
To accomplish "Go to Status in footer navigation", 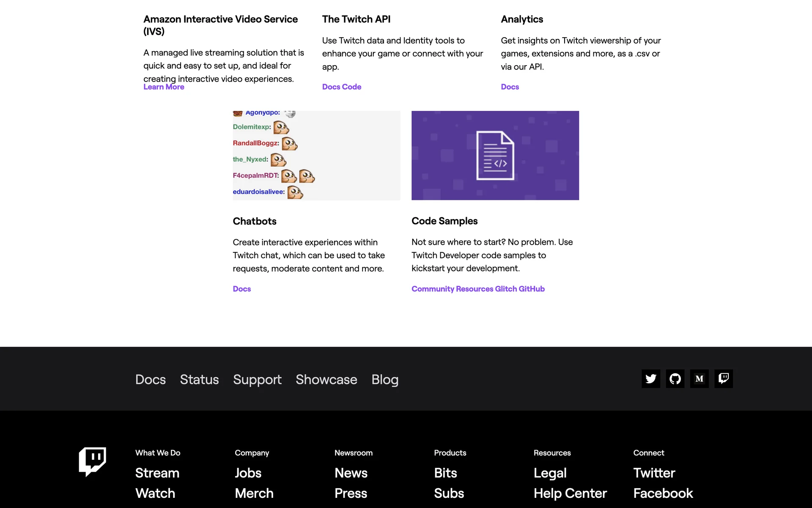I will point(199,379).
